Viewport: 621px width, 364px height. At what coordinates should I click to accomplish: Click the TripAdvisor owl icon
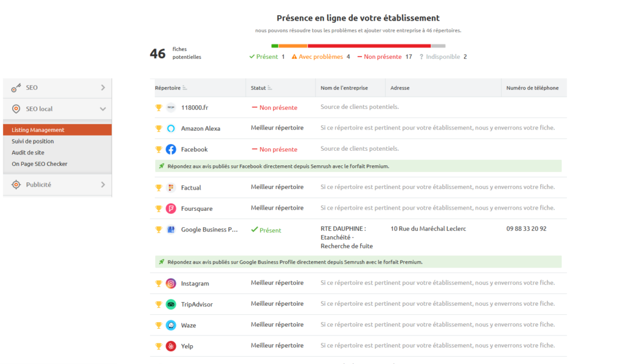(x=171, y=304)
